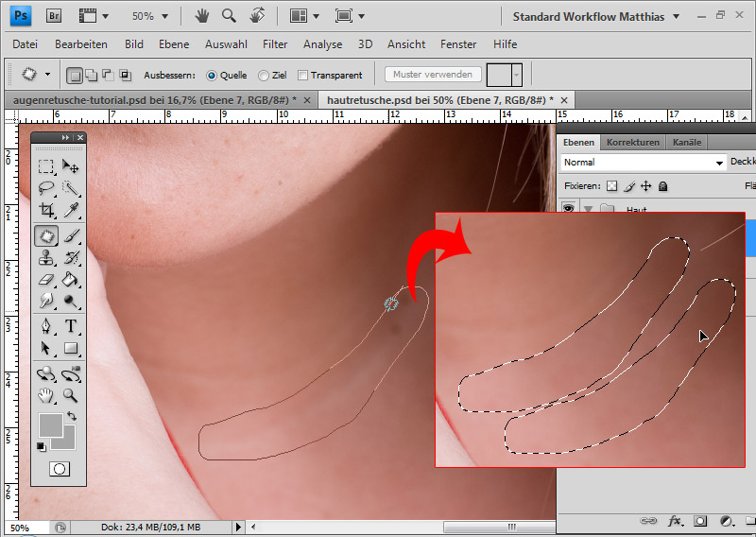This screenshot has height=537, width=756.
Task: Click the lock-all padlock icon in Fixieren
Action: [662, 186]
